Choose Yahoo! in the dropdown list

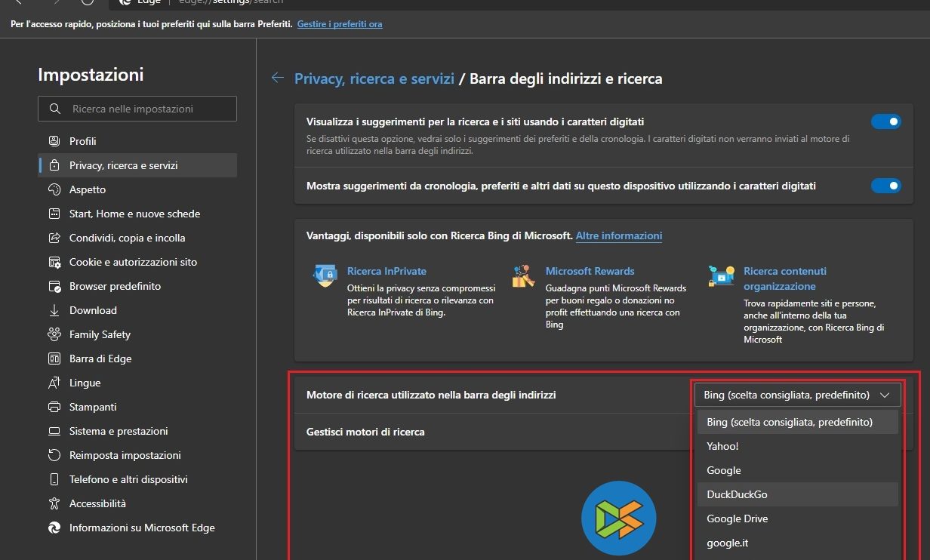pyautogui.click(x=722, y=446)
